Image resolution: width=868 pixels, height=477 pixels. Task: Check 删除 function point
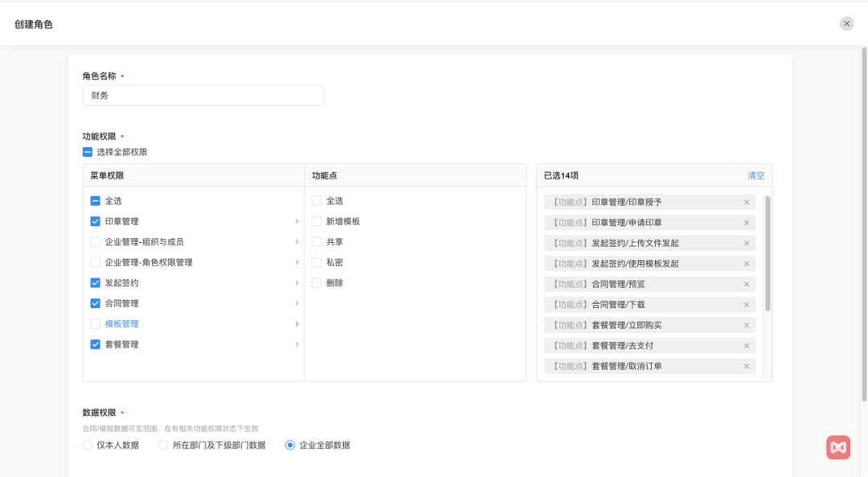(x=317, y=282)
